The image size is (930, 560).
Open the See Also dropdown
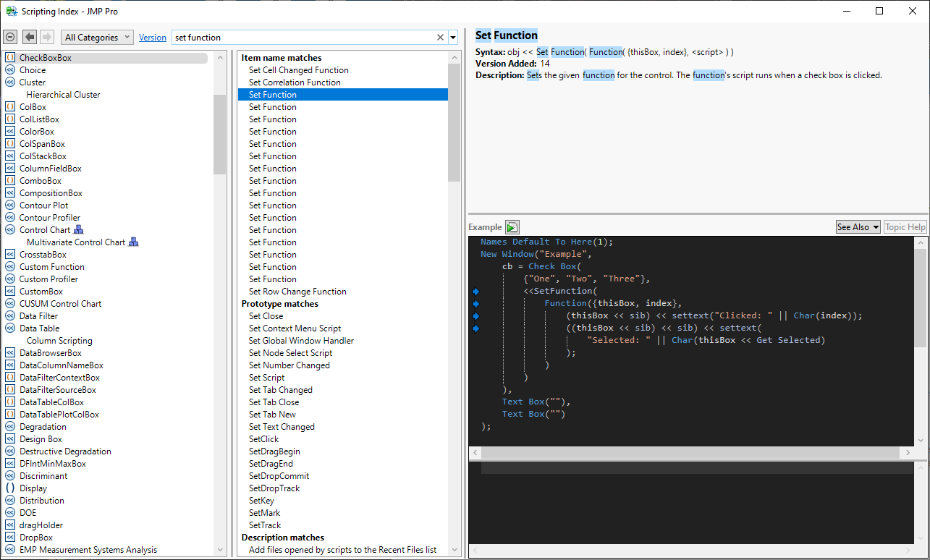(x=858, y=227)
